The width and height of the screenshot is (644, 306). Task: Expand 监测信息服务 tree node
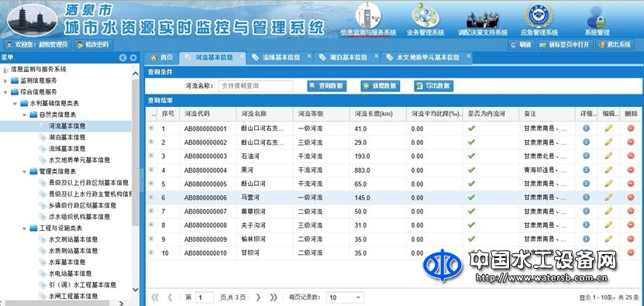click(x=5, y=81)
